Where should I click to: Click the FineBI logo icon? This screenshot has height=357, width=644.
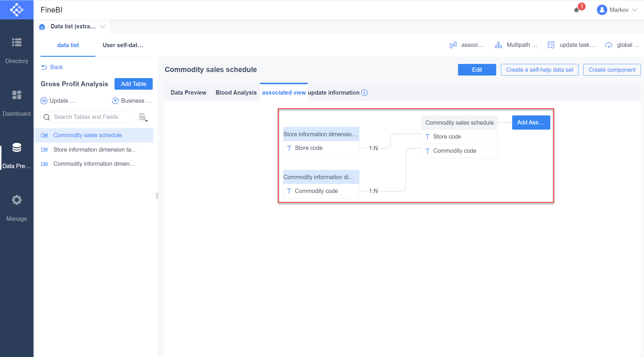tap(16, 10)
